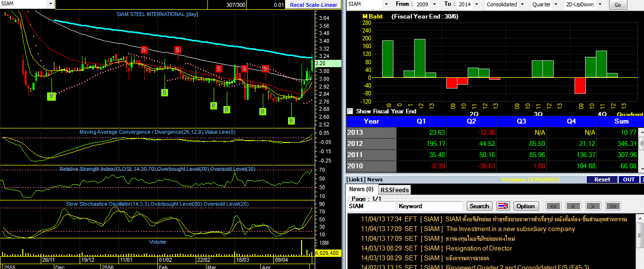Click the Q1 column header
Image resolution: width=644 pixels, height=269 pixels.
click(x=422, y=122)
